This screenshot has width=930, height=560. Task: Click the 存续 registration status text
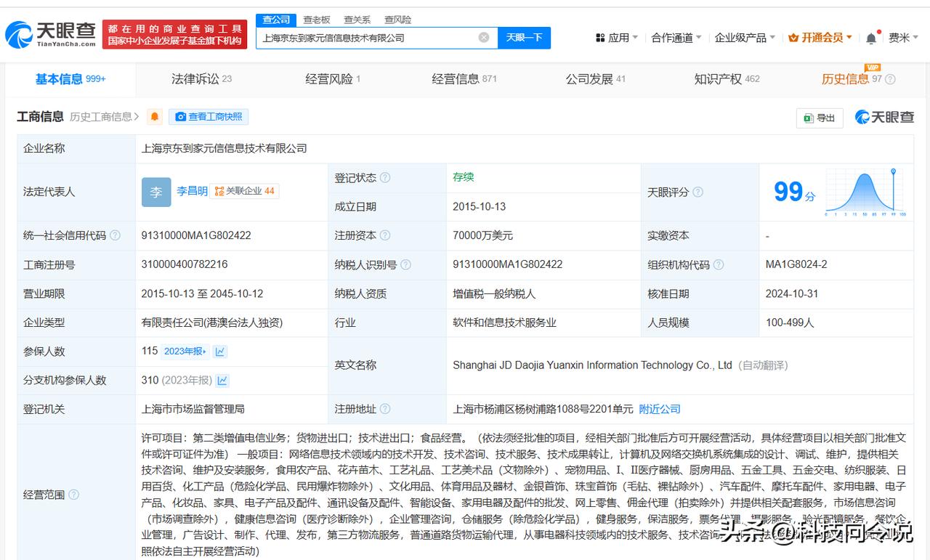pyautogui.click(x=464, y=177)
